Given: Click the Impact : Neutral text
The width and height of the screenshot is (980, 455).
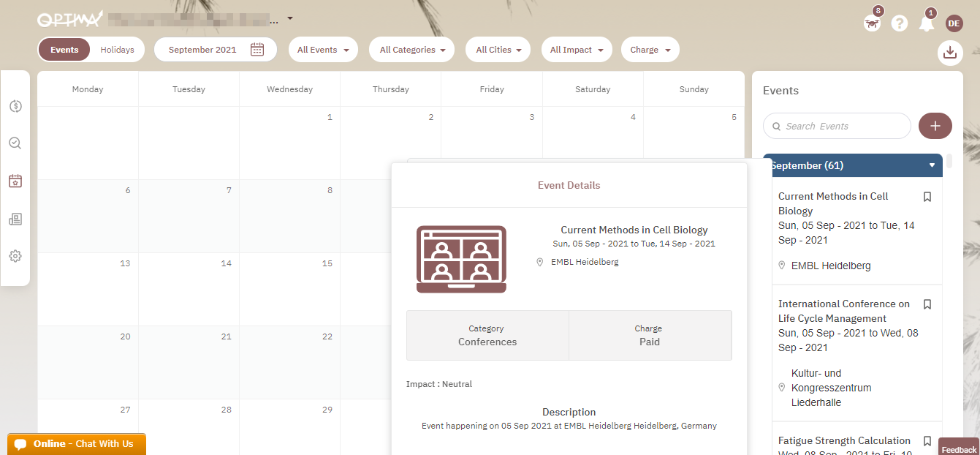Looking at the screenshot, I should pyautogui.click(x=439, y=384).
